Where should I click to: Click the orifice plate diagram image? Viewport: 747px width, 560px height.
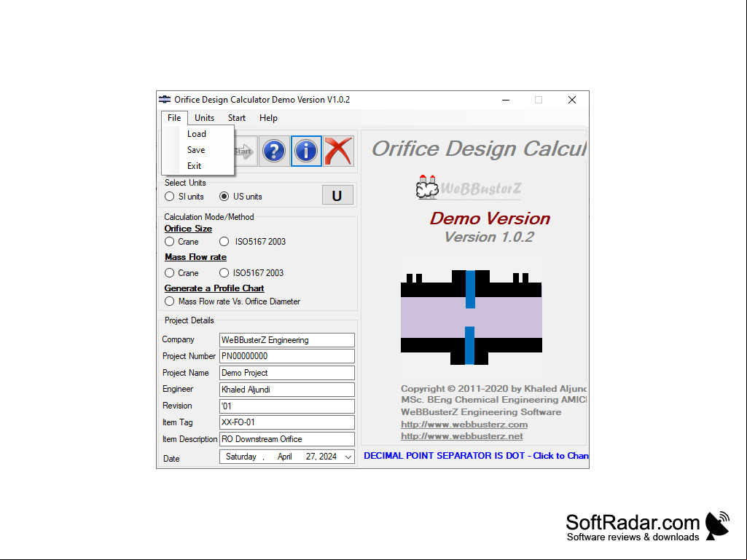[x=472, y=318]
